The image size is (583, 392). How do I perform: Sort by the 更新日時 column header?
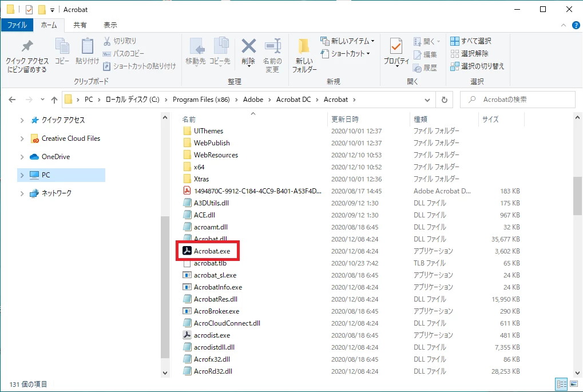click(x=345, y=120)
